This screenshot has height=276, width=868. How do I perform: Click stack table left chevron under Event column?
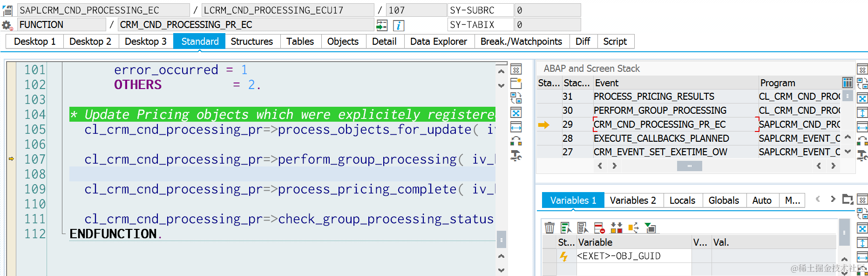click(600, 166)
